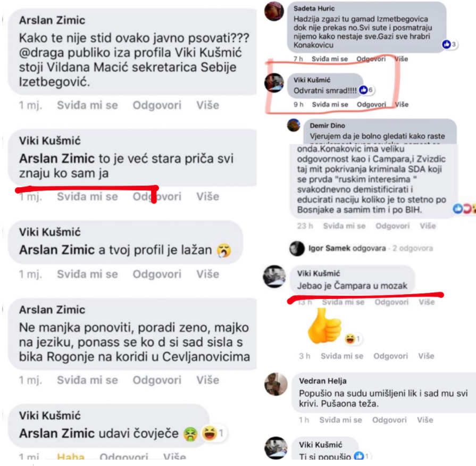
Task: Click 'Haha' reaction label under 'udavi čovječe'
Action: point(71,456)
